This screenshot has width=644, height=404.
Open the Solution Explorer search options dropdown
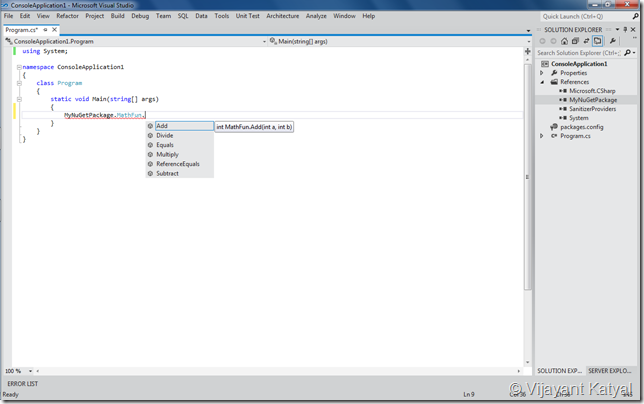[634, 53]
